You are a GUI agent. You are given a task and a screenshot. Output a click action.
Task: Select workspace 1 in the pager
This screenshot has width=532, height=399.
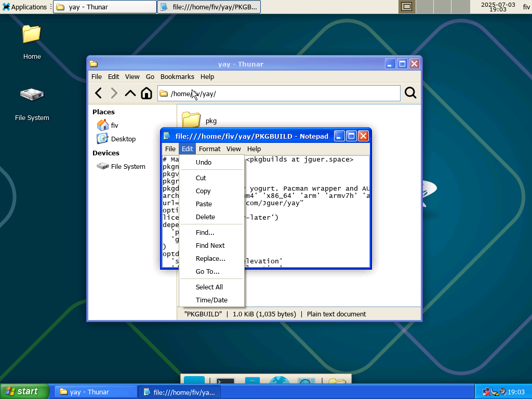407,7
